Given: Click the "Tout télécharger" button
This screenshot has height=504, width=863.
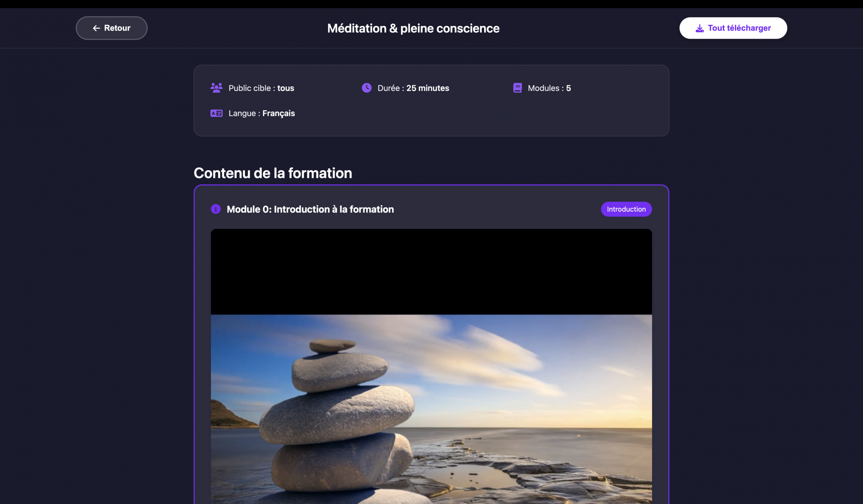Looking at the screenshot, I should [733, 28].
